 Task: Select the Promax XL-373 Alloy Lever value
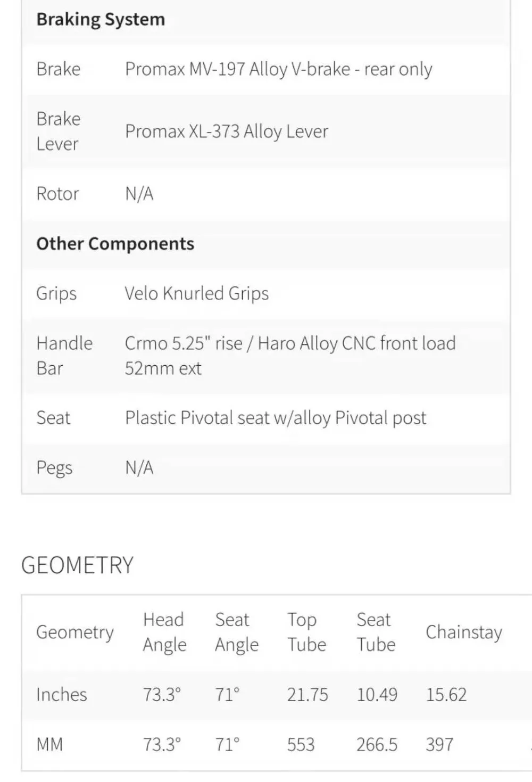pos(227,131)
